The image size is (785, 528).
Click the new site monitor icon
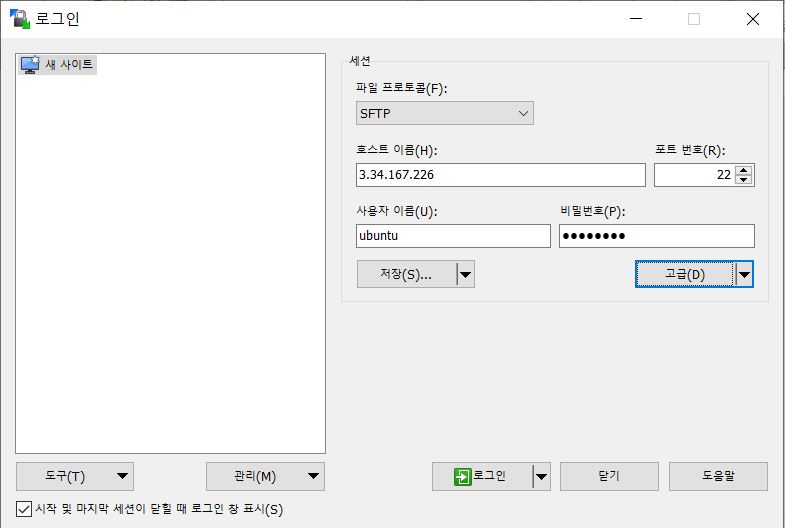[x=30, y=65]
